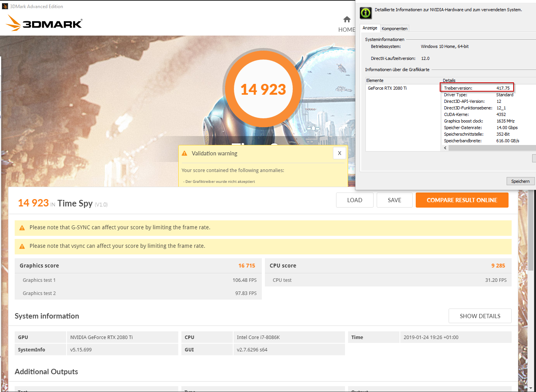This screenshot has height=392, width=536.
Task: Click DirectX-Laufzeitversion 12.0 row
Action: [400, 58]
